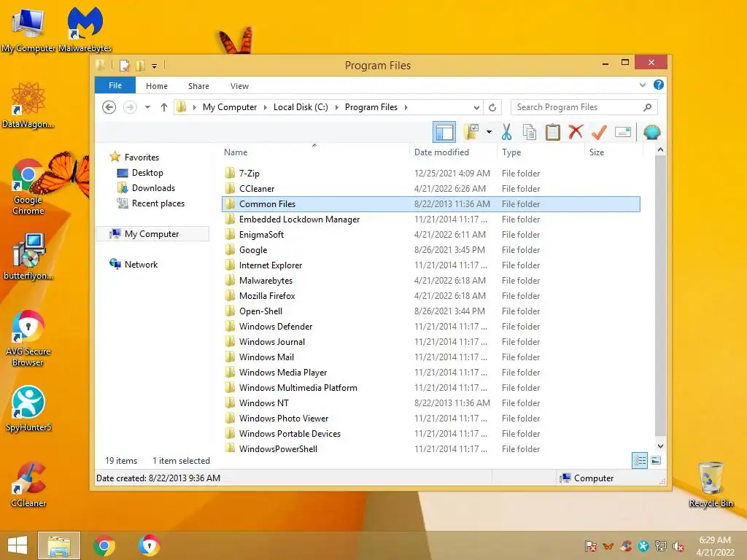The width and height of the screenshot is (747, 560).
Task: Select Desktop in Favorites
Action: (x=147, y=172)
